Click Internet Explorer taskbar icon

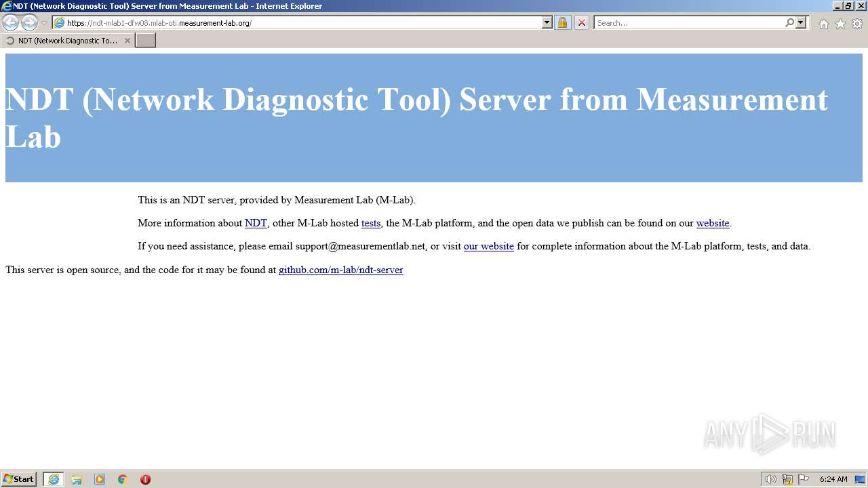tap(54, 479)
